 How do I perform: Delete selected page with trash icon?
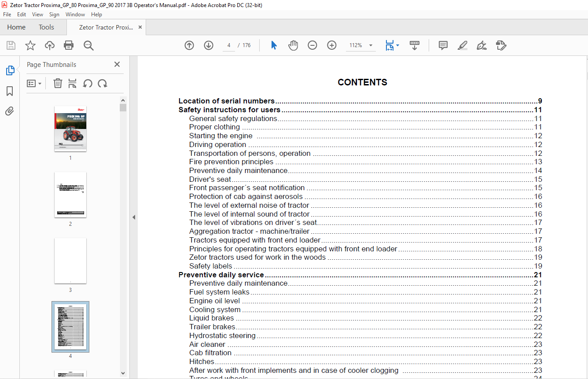click(x=58, y=83)
